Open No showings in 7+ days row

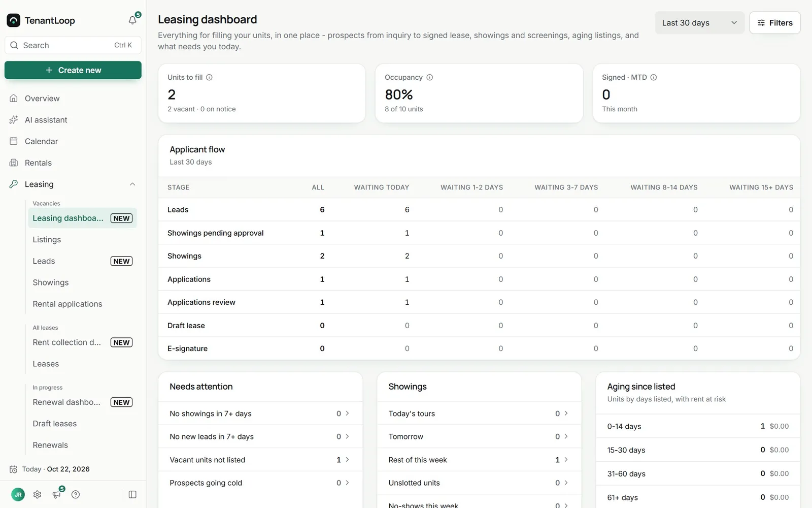click(260, 414)
